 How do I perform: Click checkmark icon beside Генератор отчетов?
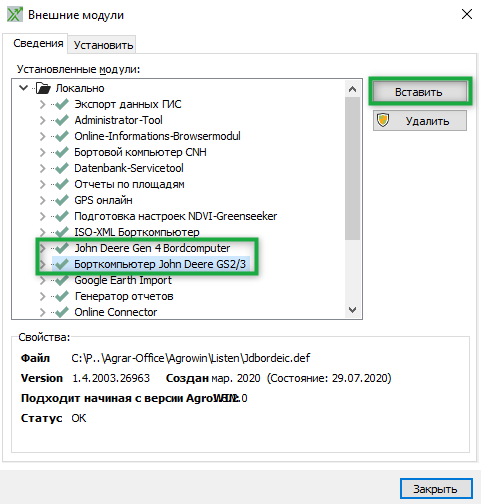[62, 296]
